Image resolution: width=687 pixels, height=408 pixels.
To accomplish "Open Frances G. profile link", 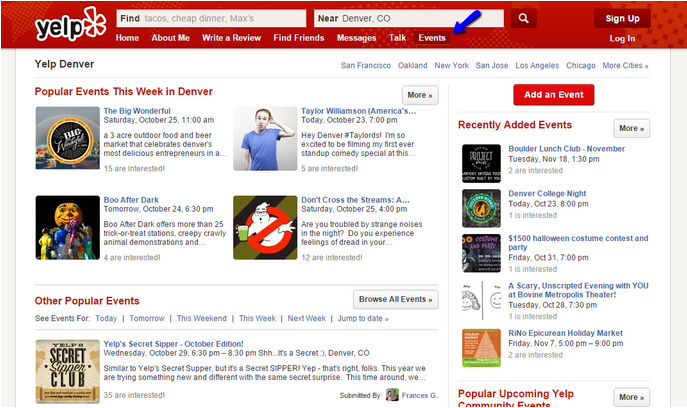I will (419, 395).
